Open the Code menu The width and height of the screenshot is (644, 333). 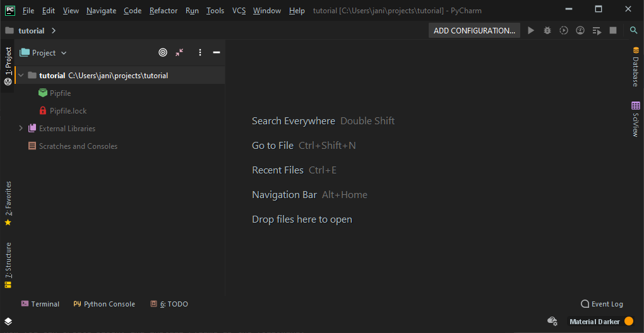pos(133,11)
